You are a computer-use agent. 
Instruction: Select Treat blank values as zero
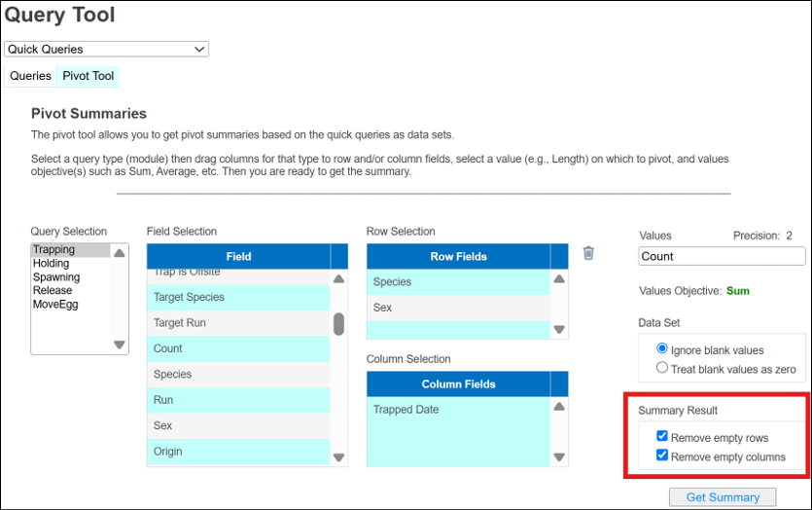662,368
